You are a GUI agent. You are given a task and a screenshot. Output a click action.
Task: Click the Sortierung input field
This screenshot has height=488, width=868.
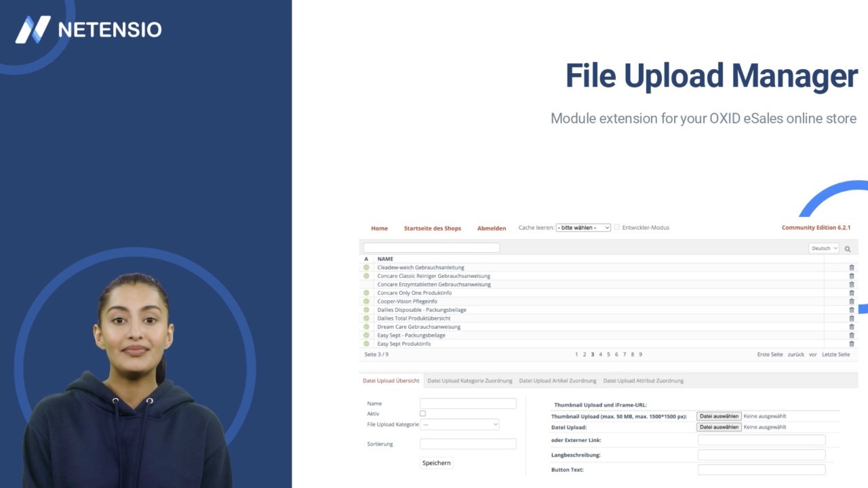pyautogui.click(x=468, y=444)
